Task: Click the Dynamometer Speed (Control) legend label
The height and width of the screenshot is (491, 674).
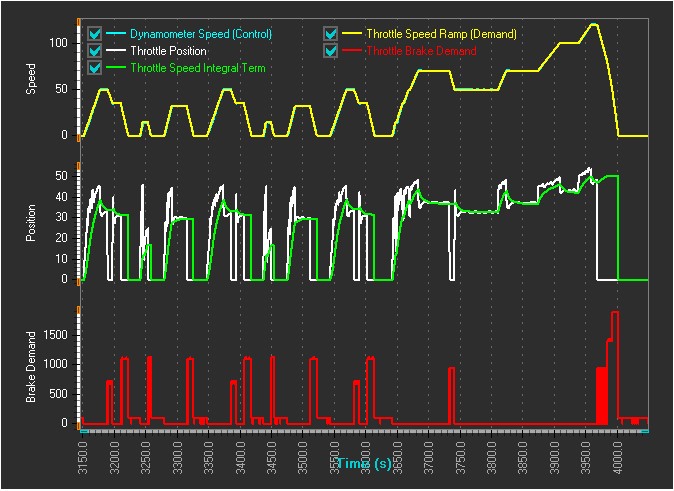Action: tap(200, 34)
